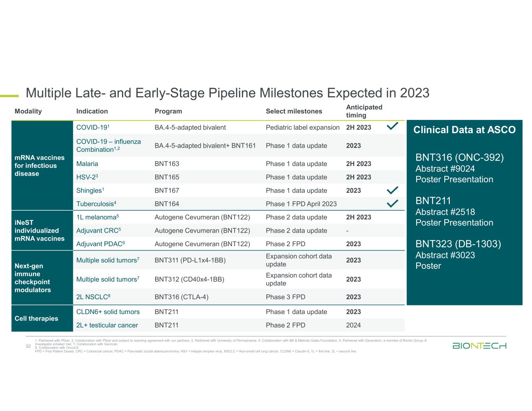Viewport: 532px width, 411px height.
Task: Click the Clinical Data at ASCO heading
Action: coord(465,130)
